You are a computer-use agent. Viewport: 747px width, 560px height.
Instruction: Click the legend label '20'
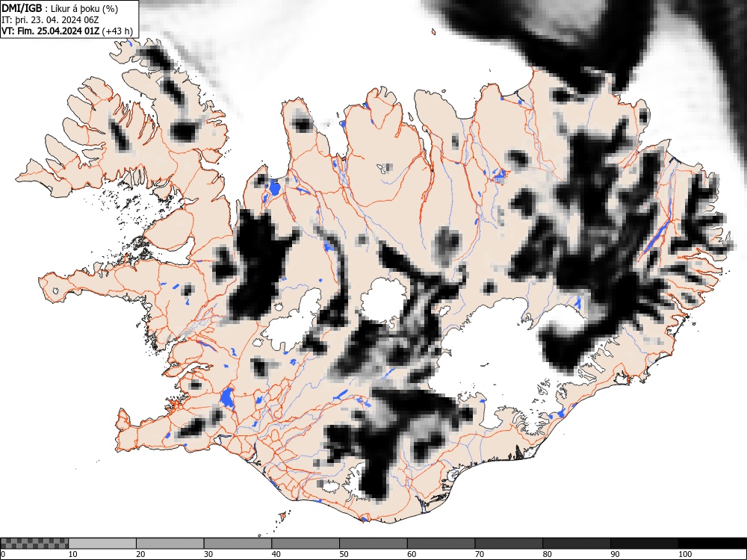click(140, 554)
